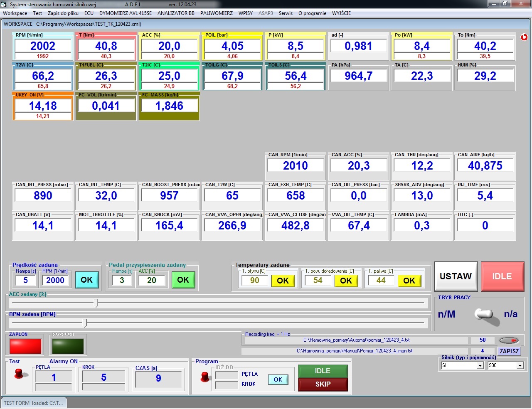Viewport: 532px width, 409px height.
Task: Click the ZAPISZ save button
Action: [509, 351]
